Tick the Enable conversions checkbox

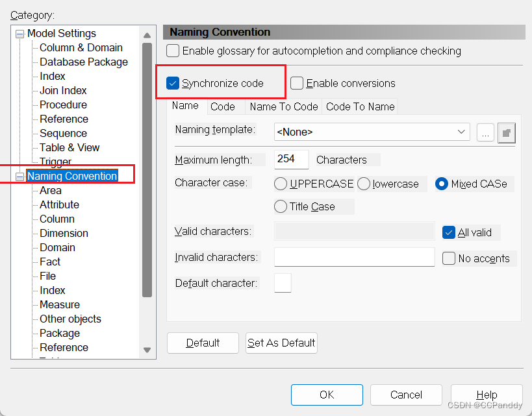click(x=297, y=83)
